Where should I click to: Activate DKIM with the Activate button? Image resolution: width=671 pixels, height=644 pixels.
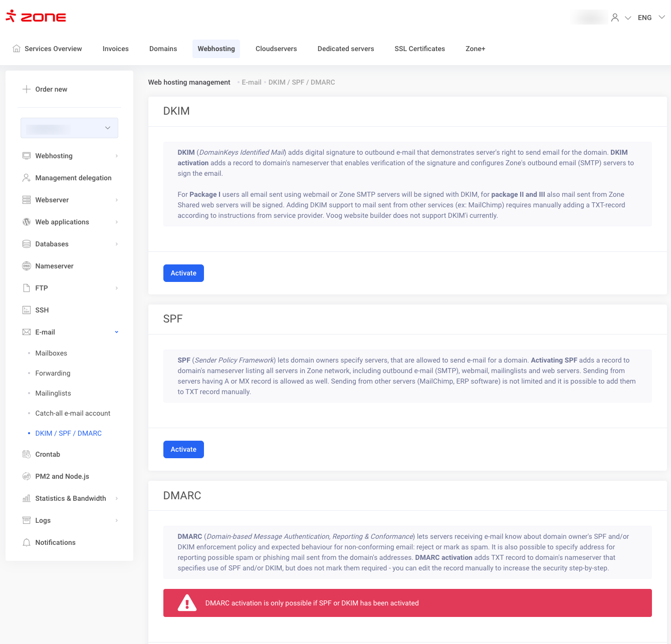point(183,273)
